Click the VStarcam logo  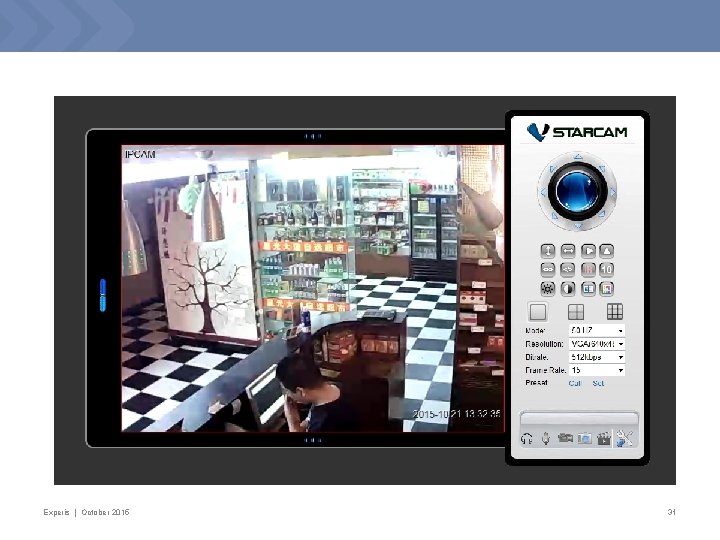tap(577, 132)
